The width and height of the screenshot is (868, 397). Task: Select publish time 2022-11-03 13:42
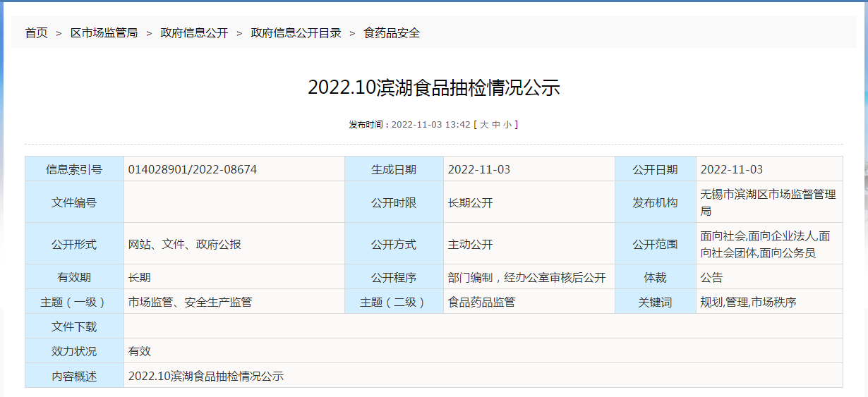[430, 125]
